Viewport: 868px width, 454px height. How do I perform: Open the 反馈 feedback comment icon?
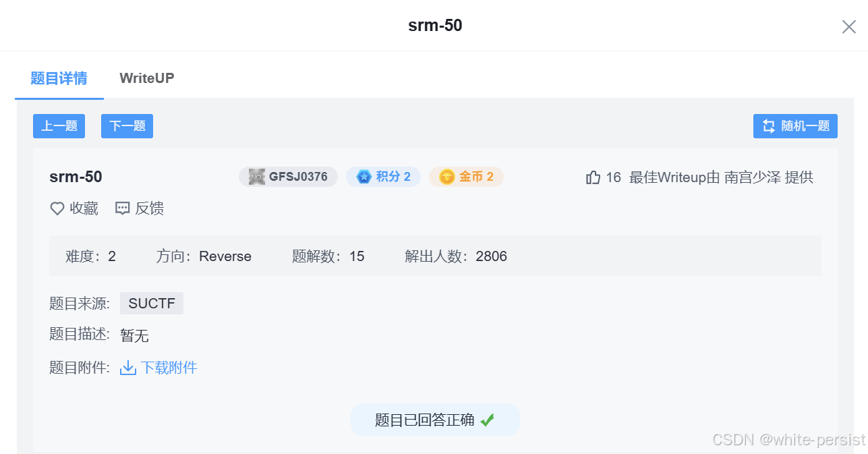(x=122, y=208)
